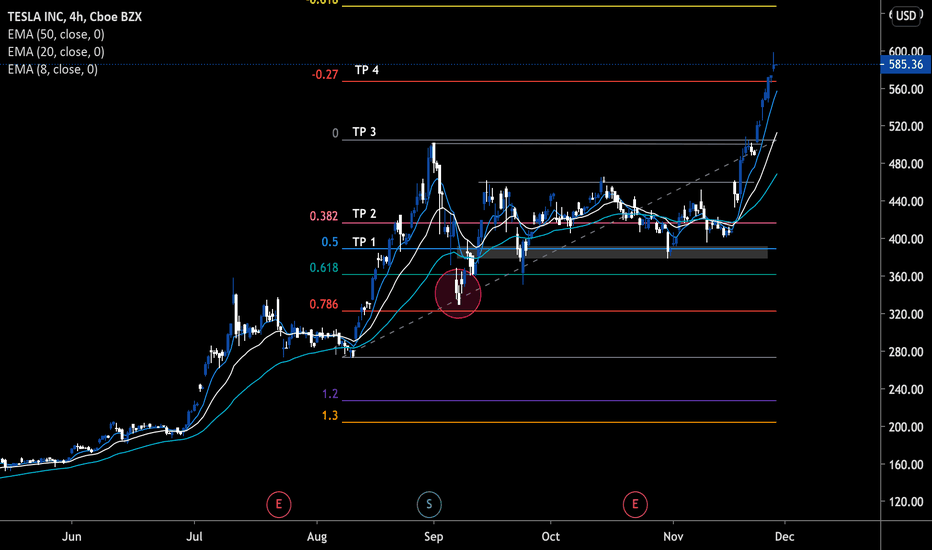This screenshot has width=932, height=550.
Task: Click the S split marker near Sep
Action: [x=429, y=505]
